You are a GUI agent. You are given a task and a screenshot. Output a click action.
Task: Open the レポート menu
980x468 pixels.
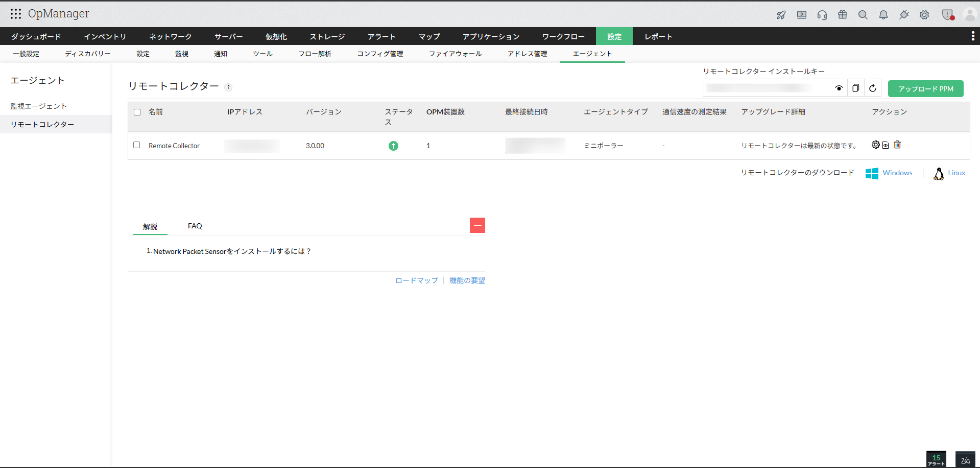[x=658, y=36]
